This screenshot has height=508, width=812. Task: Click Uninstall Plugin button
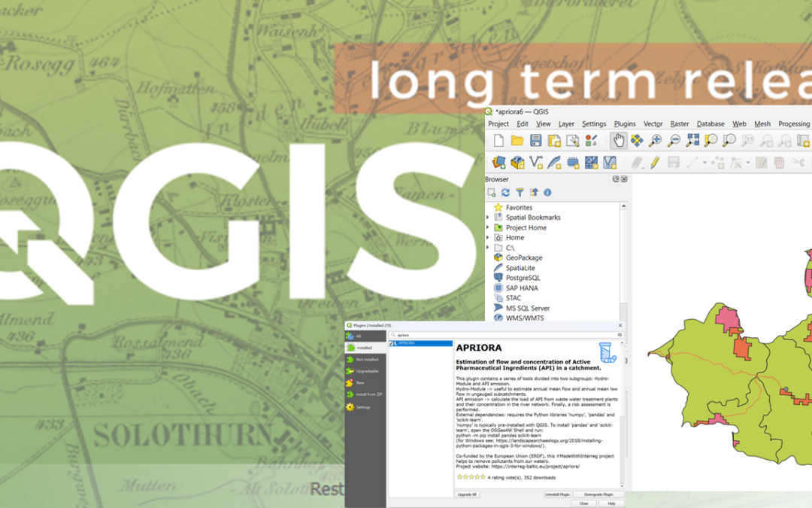coord(557,494)
